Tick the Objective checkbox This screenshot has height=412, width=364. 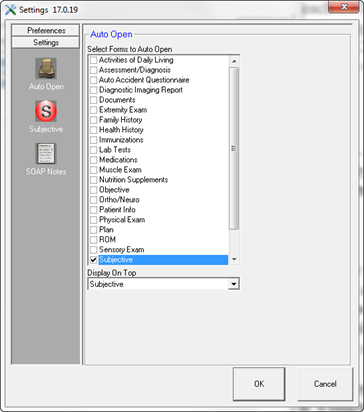coord(94,190)
